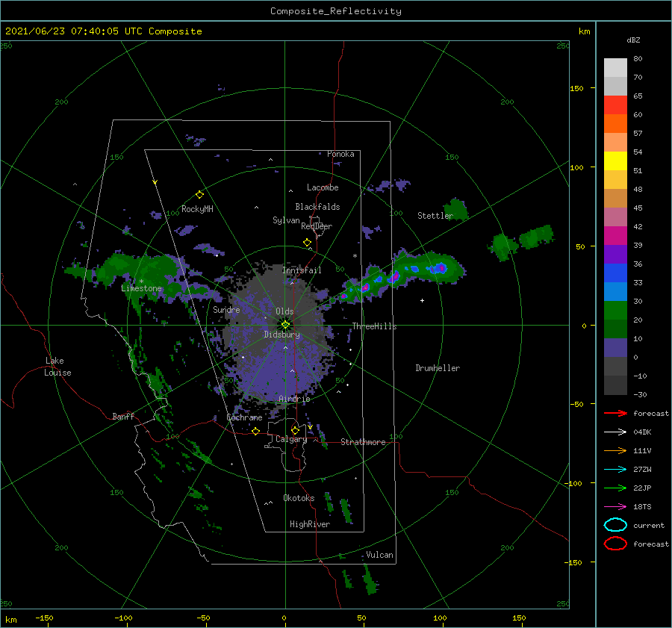
Task: Select the magenta 42 dBZ legend swatch
Action: 615,235
